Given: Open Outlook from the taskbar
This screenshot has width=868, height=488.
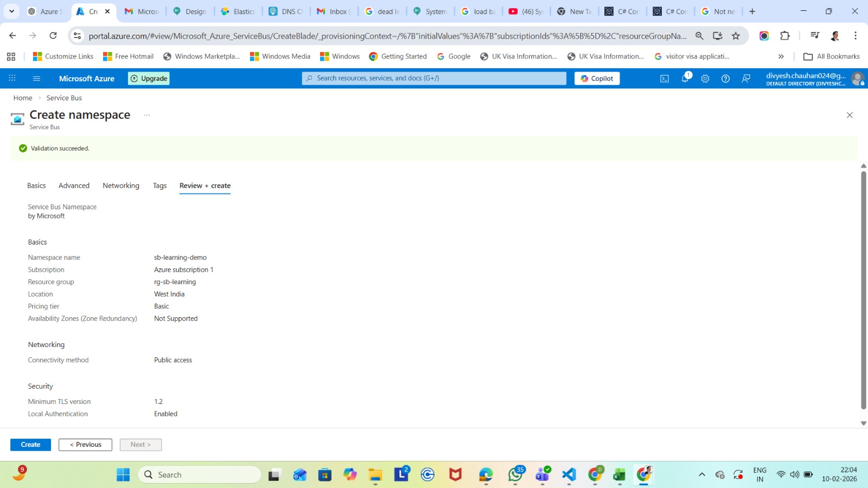Looking at the screenshot, I should [x=300, y=475].
